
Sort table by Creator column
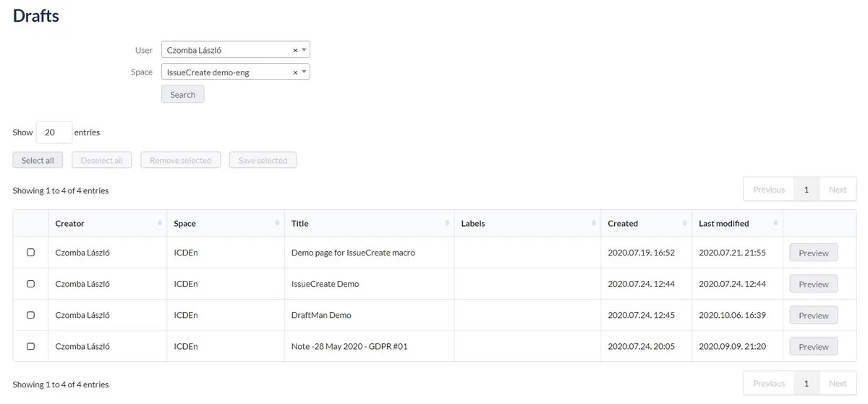108,224
